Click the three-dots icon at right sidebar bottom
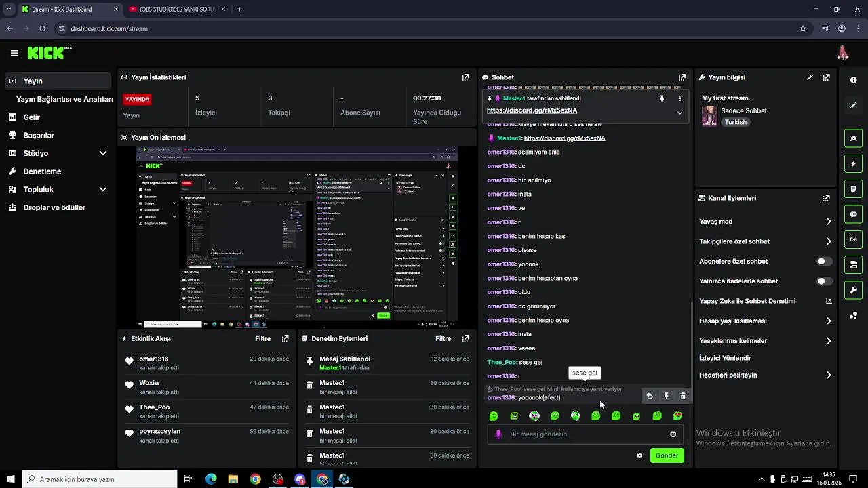This screenshot has height=488, width=868. (853, 315)
